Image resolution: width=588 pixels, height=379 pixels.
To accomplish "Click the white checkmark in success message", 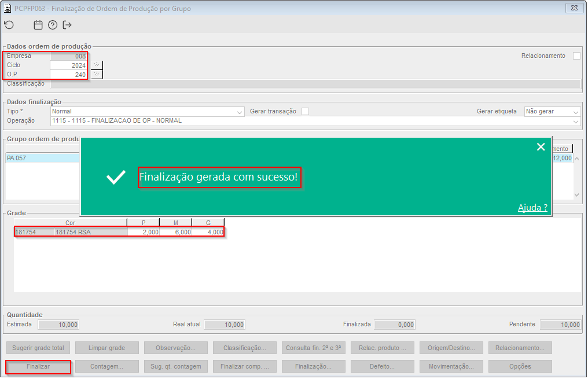I will [116, 177].
